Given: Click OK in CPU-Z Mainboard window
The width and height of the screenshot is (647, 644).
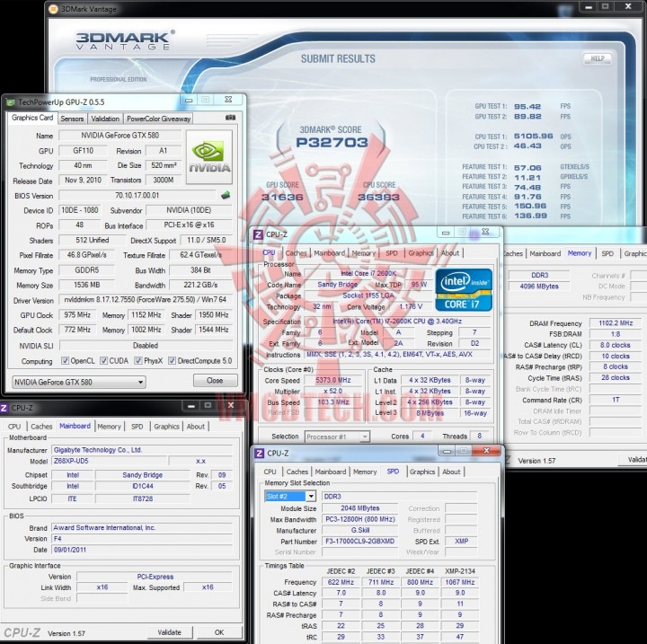Looking at the screenshot, I should click(x=219, y=632).
